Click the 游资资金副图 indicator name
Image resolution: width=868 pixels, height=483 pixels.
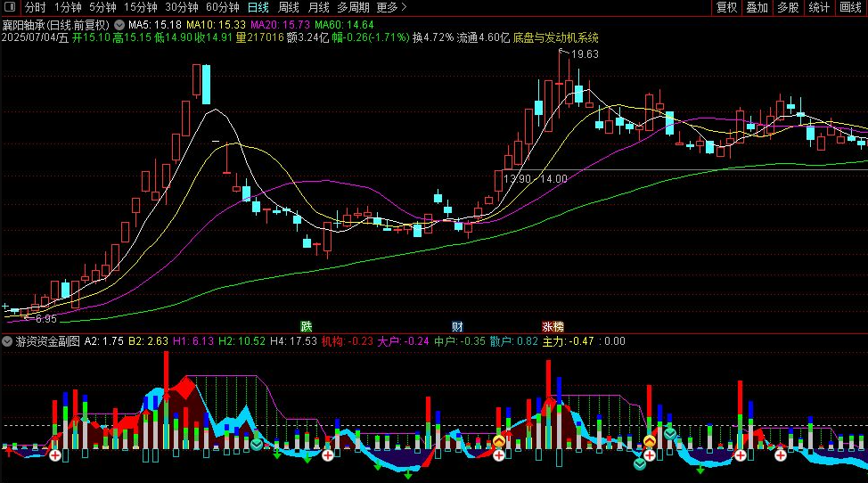47,341
